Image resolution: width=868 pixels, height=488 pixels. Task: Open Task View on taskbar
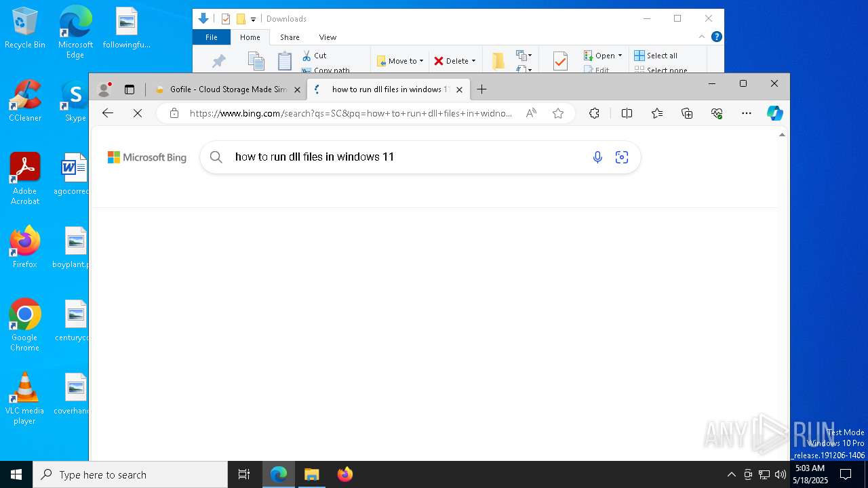pyautogui.click(x=244, y=474)
